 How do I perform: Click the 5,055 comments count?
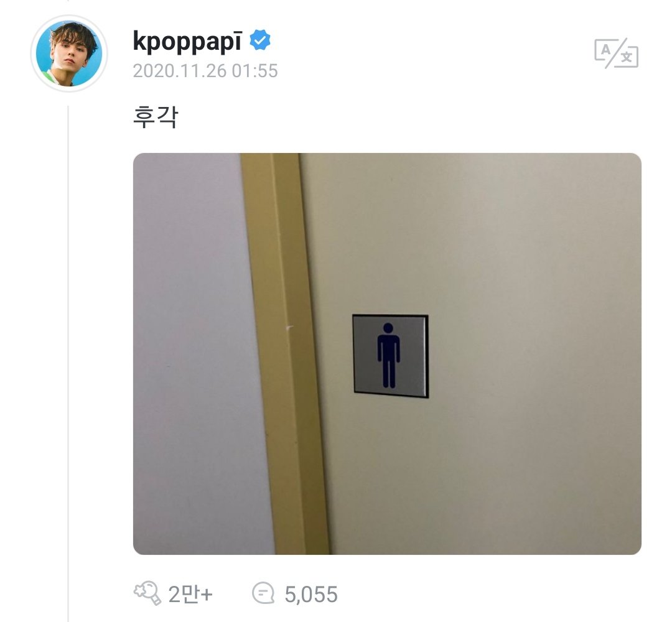point(311,594)
